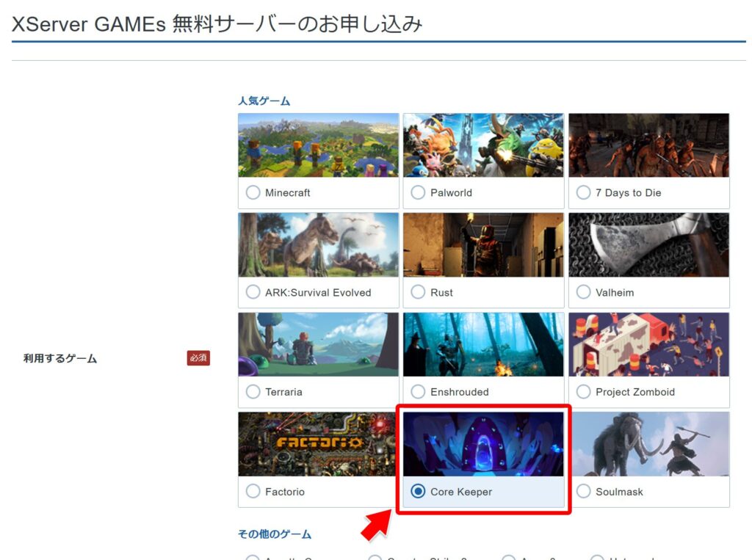
Task: Select the Minecraft radio button
Action: point(253,192)
